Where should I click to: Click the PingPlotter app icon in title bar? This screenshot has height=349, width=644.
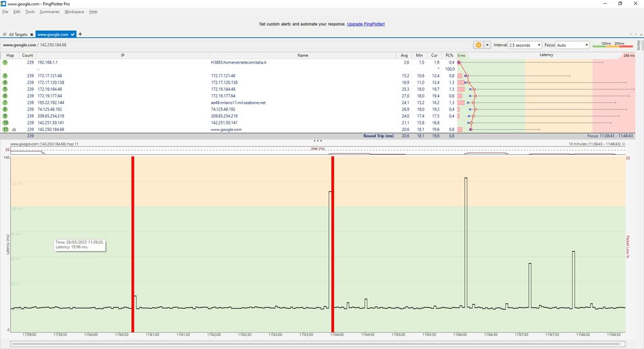pos(4,4)
